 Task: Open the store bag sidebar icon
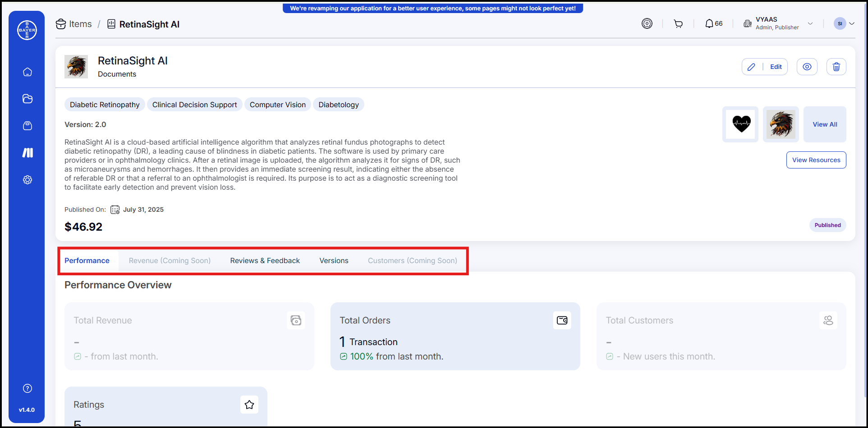coord(28,126)
